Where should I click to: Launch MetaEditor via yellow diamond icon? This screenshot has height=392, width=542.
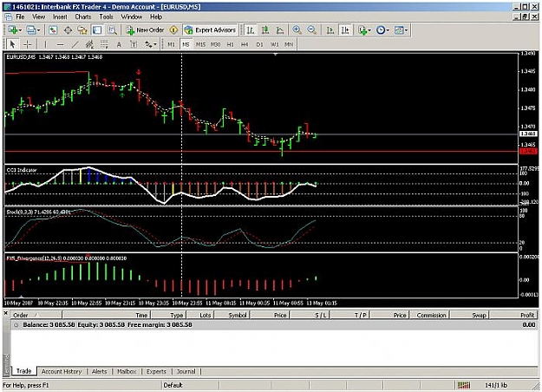point(173,30)
